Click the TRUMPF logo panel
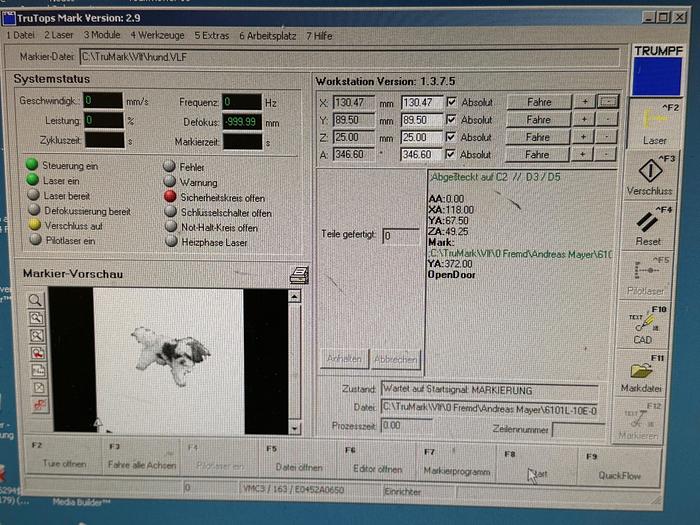700x525 pixels. pyautogui.click(x=657, y=71)
